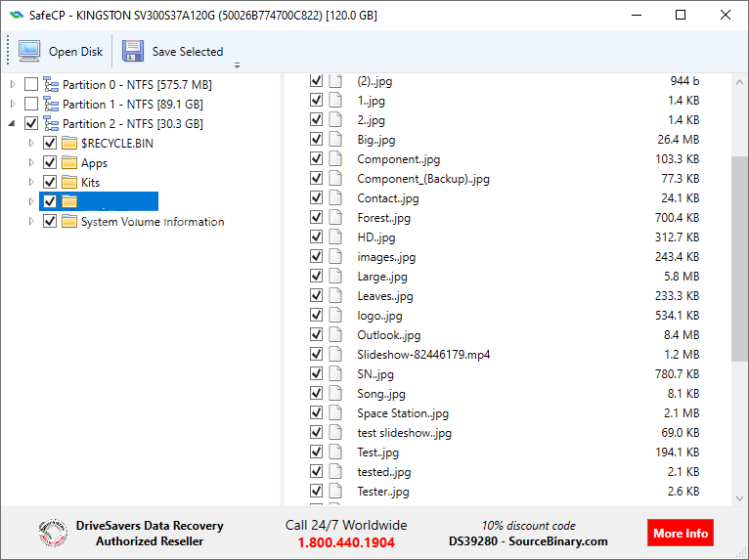
Task: Click the file icon next to Leaves..jpg
Action: coord(335,295)
